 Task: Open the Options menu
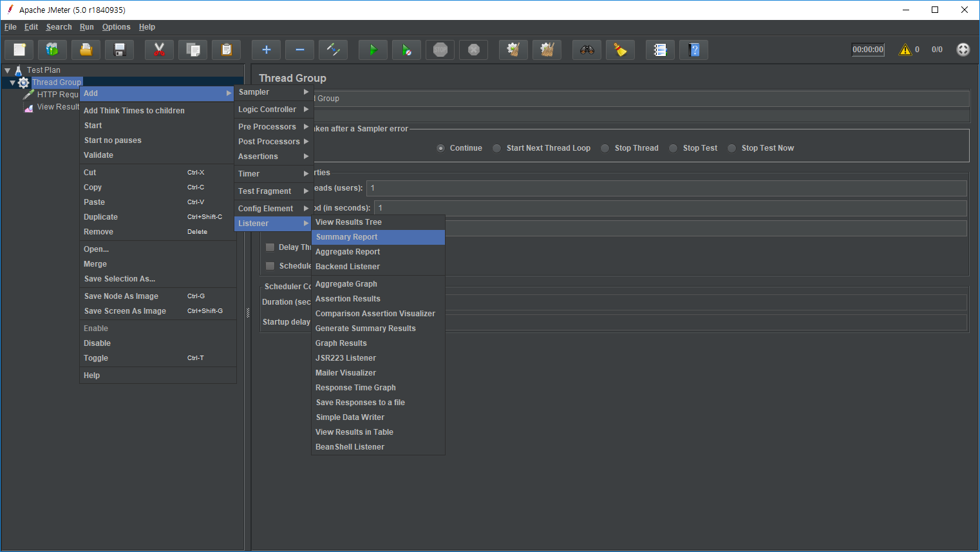click(x=116, y=27)
